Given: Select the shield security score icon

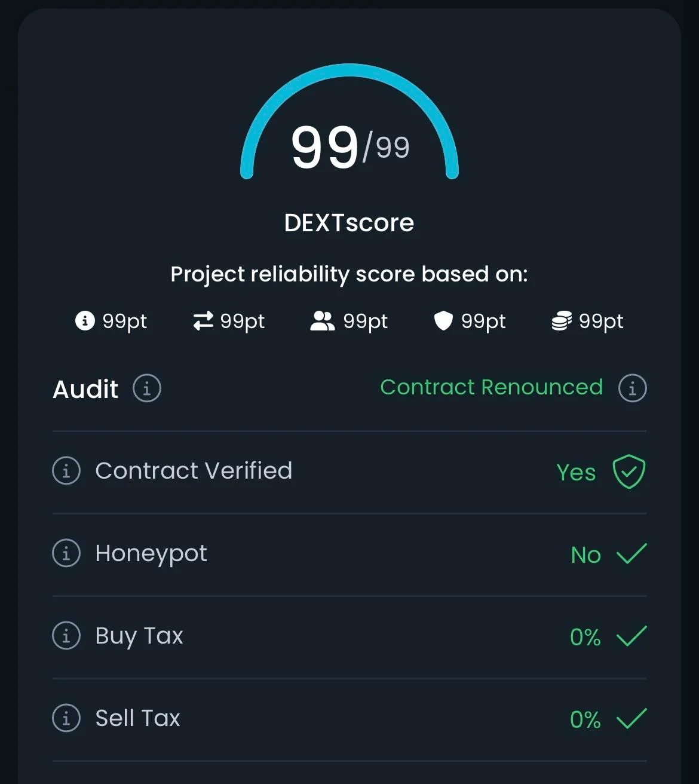Looking at the screenshot, I should point(443,321).
